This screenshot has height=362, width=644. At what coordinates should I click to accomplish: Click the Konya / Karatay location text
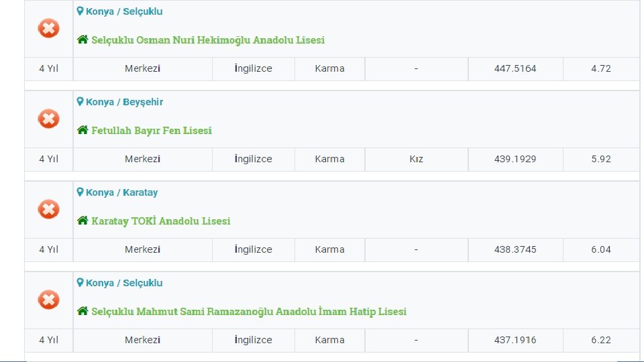tap(122, 192)
